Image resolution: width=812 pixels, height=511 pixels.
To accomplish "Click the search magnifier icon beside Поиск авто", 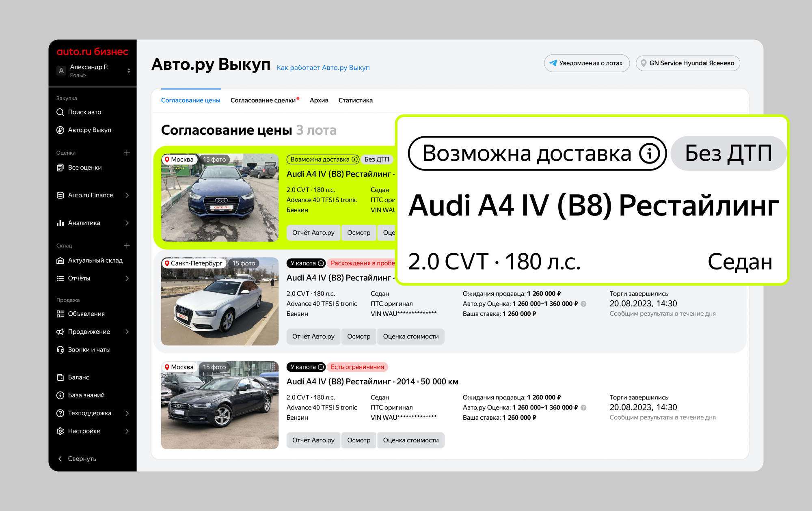I will coord(60,112).
